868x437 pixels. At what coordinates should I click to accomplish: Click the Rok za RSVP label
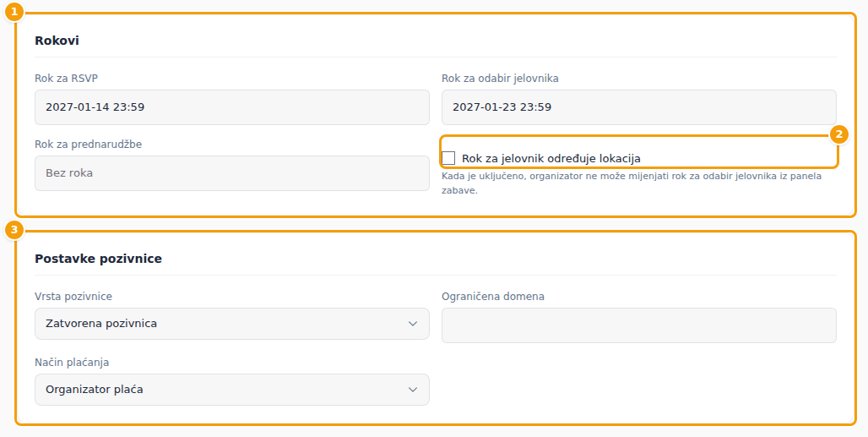67,78
